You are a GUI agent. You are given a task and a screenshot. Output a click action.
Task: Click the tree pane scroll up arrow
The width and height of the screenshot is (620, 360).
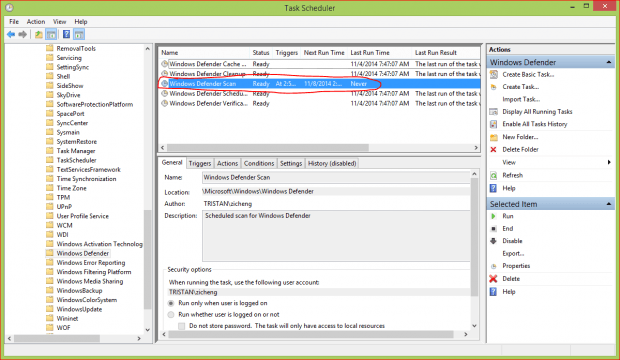click(x=147, y=49)
